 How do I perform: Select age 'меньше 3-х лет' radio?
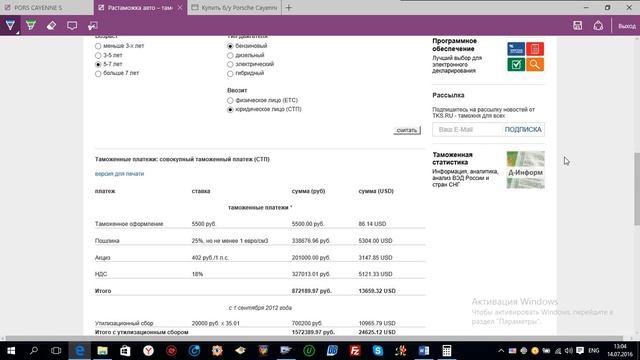coord(98,46)
